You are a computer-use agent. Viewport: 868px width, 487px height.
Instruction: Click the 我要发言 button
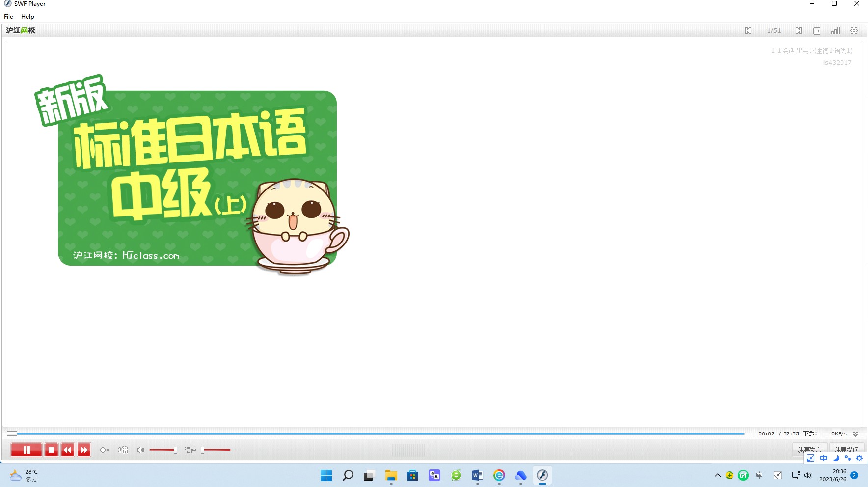tap(810, 449)
